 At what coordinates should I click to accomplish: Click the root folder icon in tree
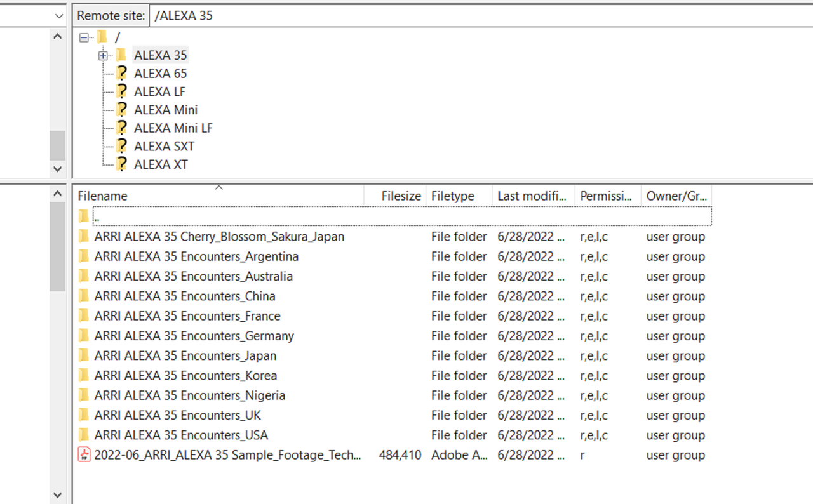click(102, 37)
